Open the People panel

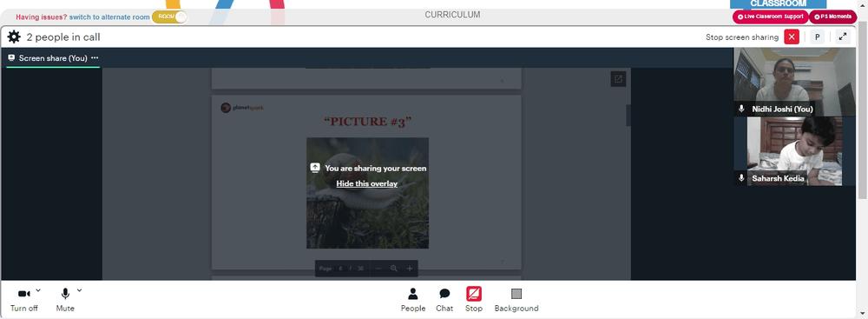tap(413, 300)
